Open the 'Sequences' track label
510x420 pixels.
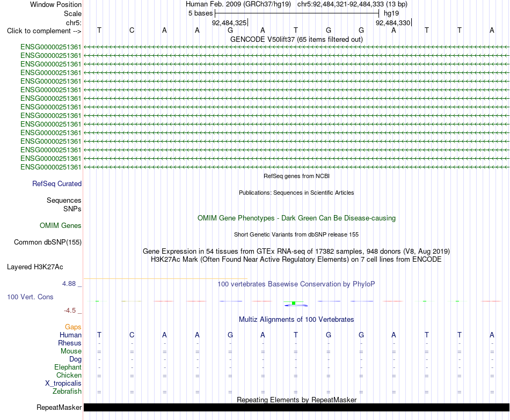64,200
